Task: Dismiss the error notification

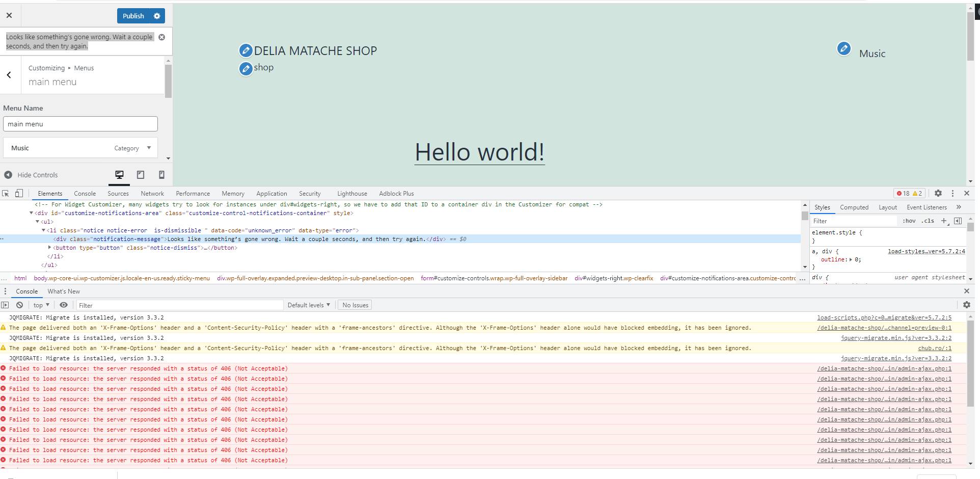Action: point(161,37)
